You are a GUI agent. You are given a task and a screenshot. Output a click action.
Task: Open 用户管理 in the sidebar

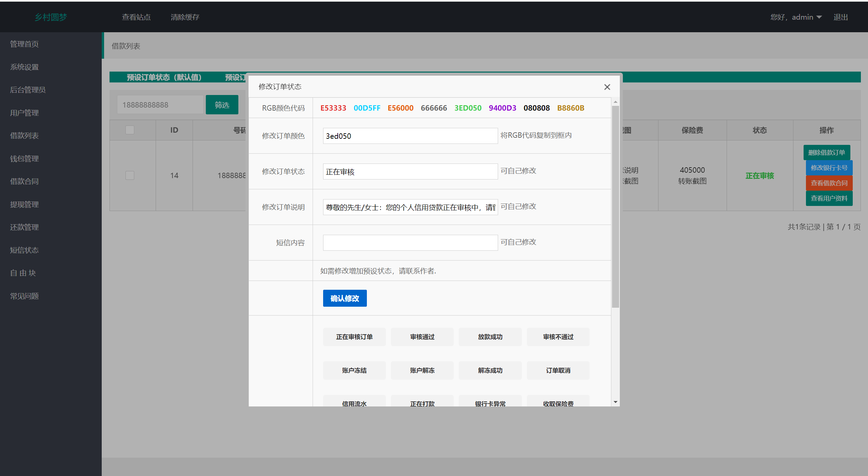[x=24, y=113]
